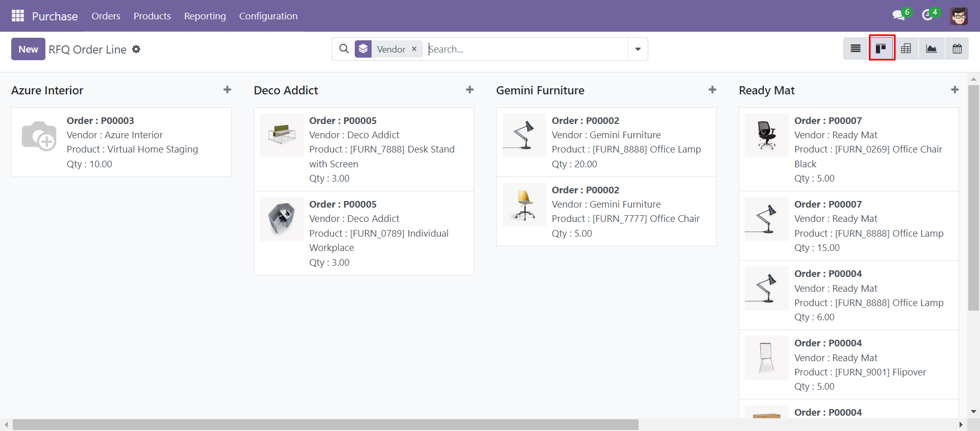
Task: Open the apps grid menu icon
Action: click(x=18, y=16)
